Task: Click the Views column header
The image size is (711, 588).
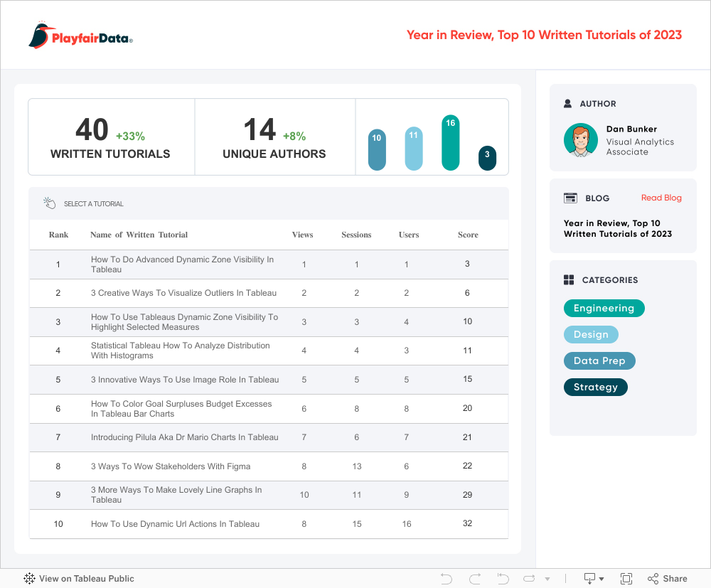Action: coord(302,235)
